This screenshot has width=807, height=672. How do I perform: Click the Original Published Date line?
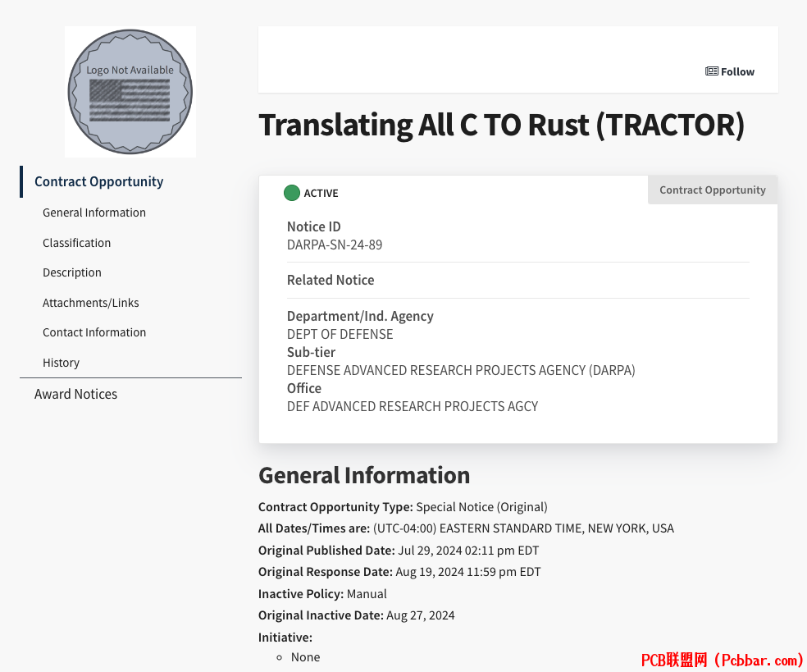pos(399,551)
